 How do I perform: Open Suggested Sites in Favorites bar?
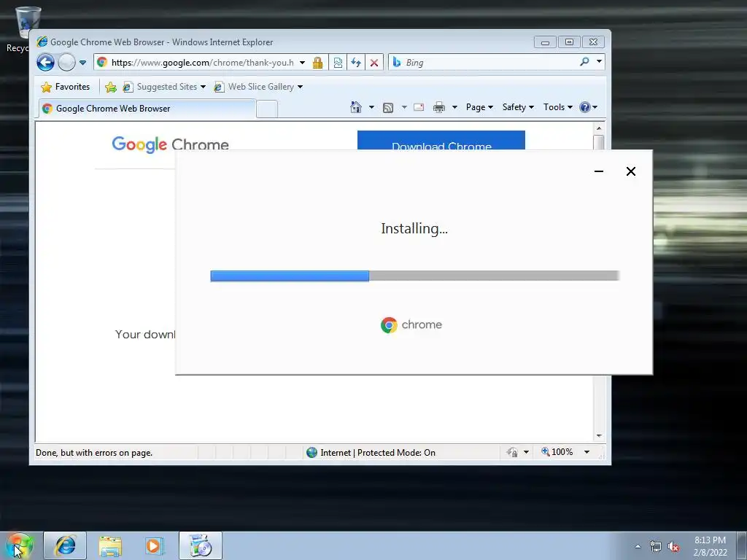(164, 87)
